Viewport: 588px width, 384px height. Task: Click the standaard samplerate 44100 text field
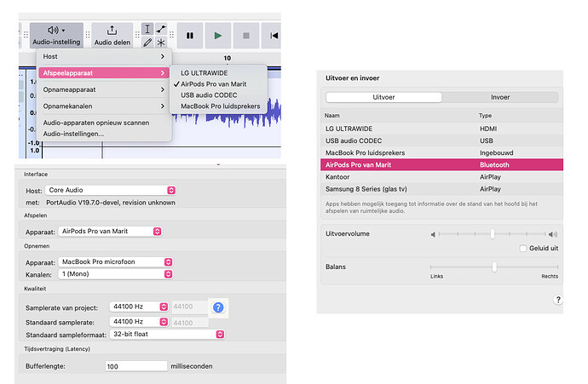coord(189,322)
